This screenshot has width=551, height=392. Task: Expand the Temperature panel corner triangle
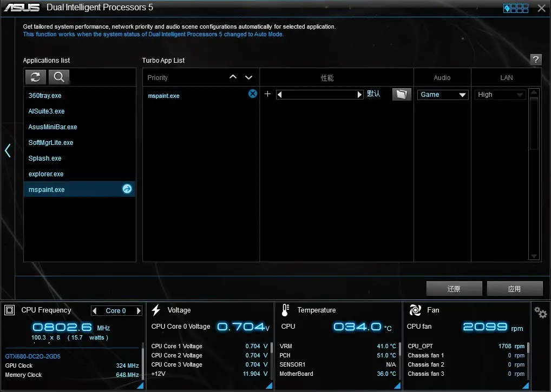397,386
